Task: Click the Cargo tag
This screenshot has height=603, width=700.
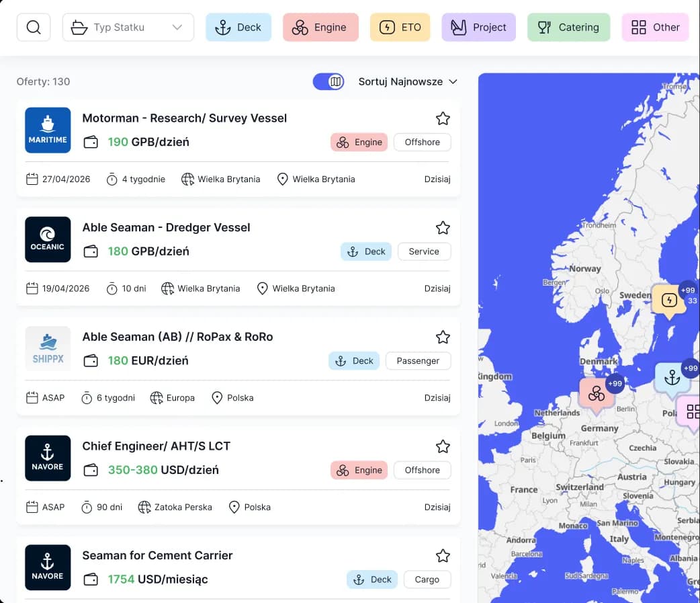Action: pyautogui.click(x=427, y=579)
